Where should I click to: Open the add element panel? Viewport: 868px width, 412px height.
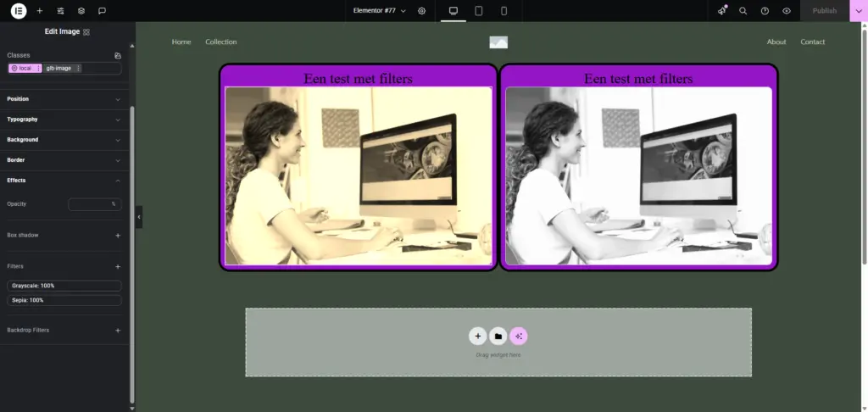[x=39, y=10]
